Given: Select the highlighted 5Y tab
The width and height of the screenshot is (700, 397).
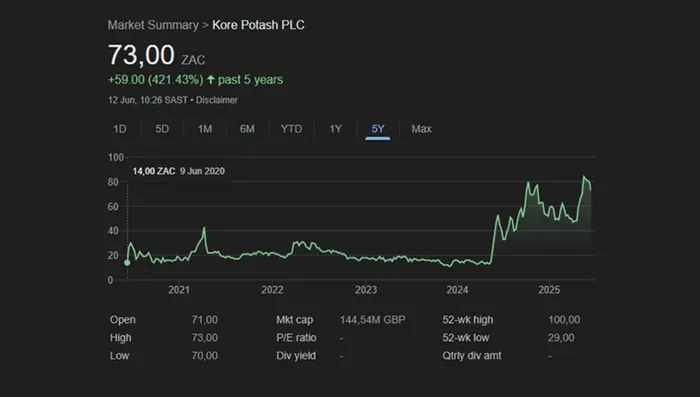Looking at the screenshot, I should pos(378,129).
